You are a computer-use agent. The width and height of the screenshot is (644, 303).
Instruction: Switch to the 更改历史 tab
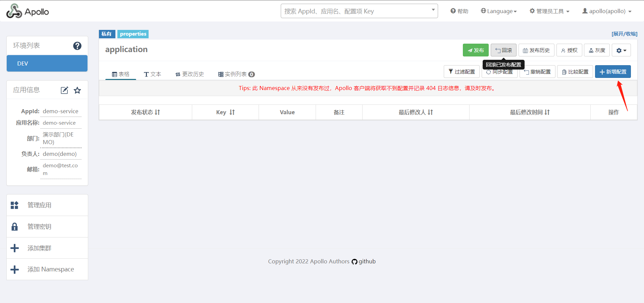coord(190,74)
